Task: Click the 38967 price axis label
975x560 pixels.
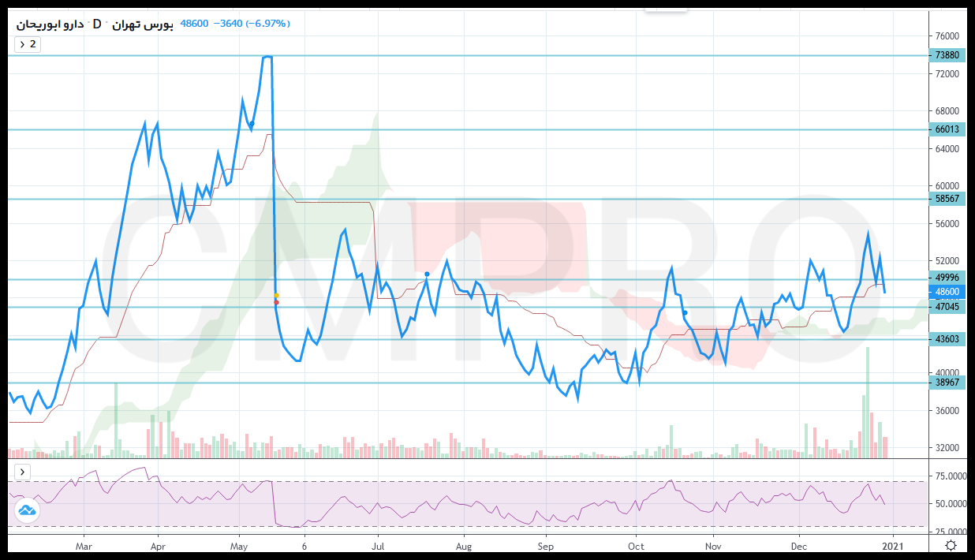Action: pyautogui.click(x=947, y=383)
